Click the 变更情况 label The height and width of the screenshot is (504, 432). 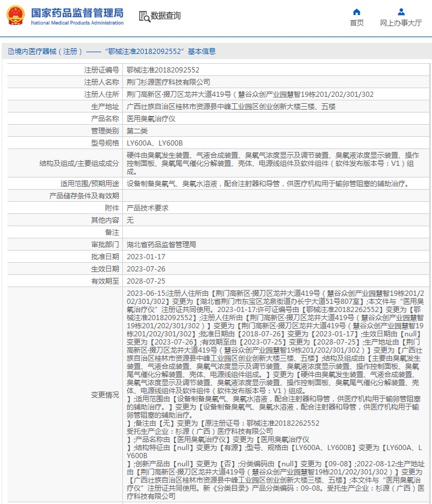pyautogui.click(x=105, y=395)
